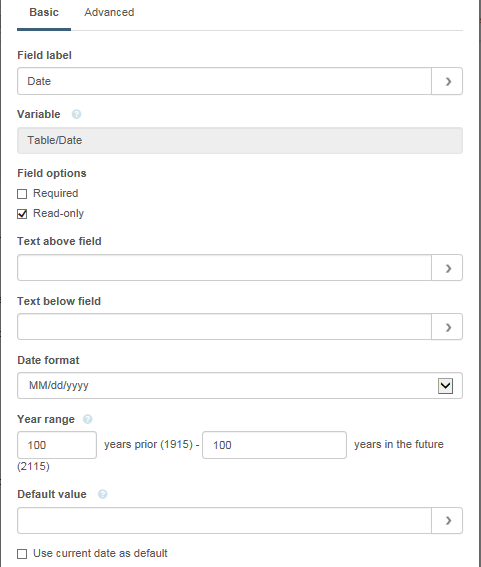
Task: Select the Basic tab
Action: [x=44, y=12]
